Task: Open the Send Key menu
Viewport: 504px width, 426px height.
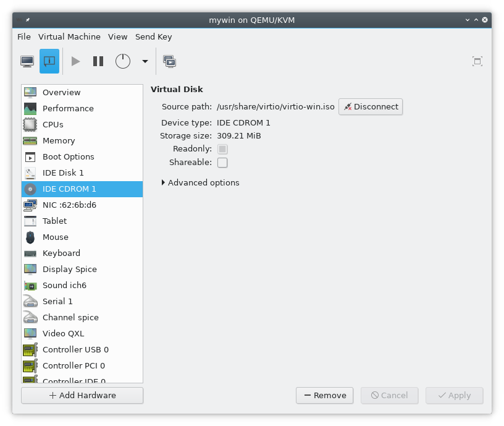Action: point(153,37)
